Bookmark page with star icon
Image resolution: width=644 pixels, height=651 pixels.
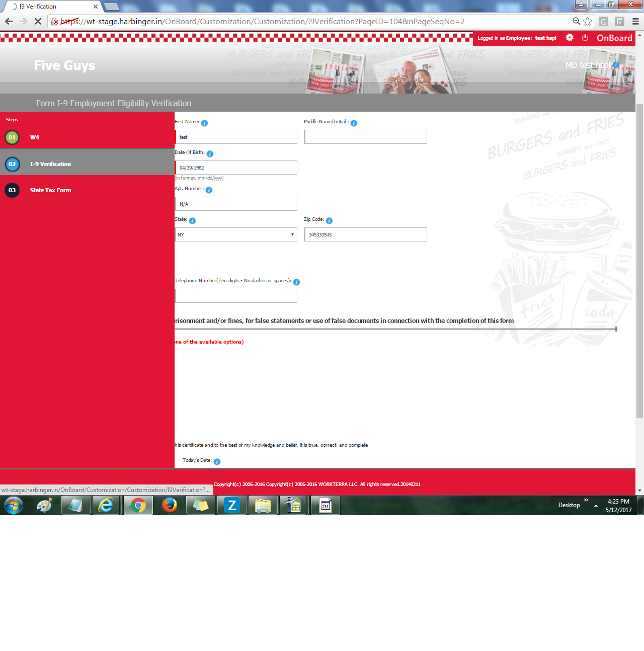[587, 21]
